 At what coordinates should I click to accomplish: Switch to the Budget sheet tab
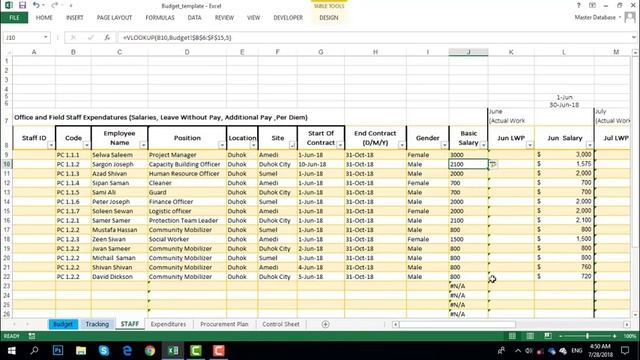(x=63, y=324)
